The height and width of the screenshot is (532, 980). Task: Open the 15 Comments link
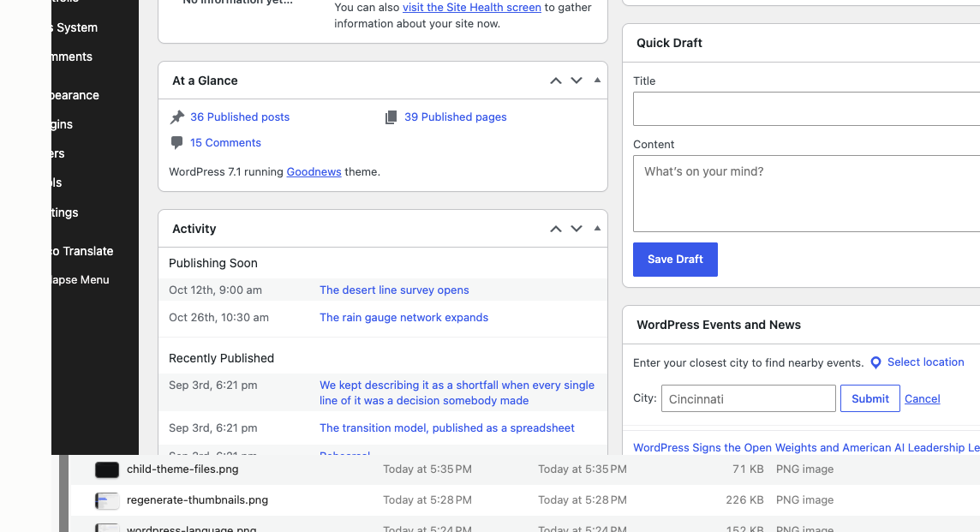point(225,142)
